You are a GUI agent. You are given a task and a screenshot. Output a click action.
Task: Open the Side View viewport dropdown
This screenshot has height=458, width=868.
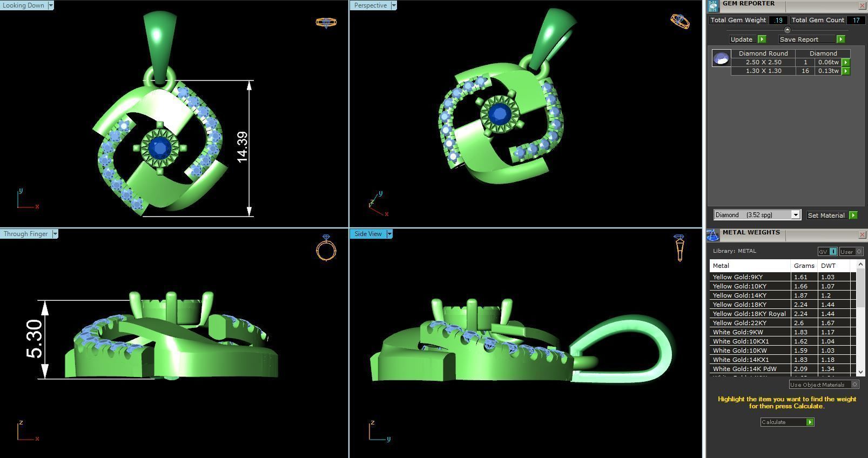tap(389, 234)
